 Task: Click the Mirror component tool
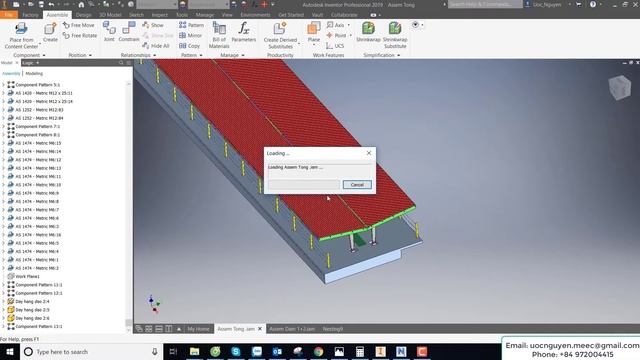191,36
